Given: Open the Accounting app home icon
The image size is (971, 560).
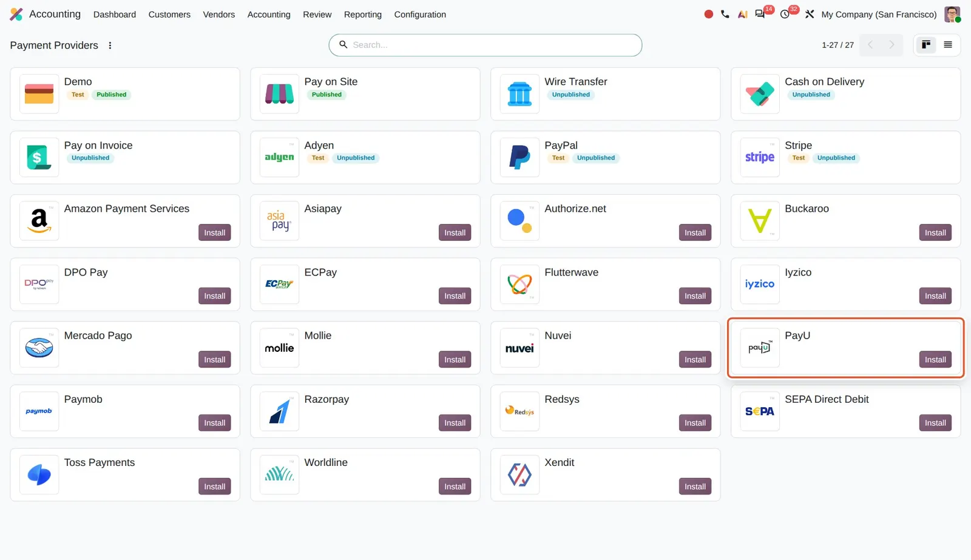Looking at the screenshot, I should [x=16, y=14].
